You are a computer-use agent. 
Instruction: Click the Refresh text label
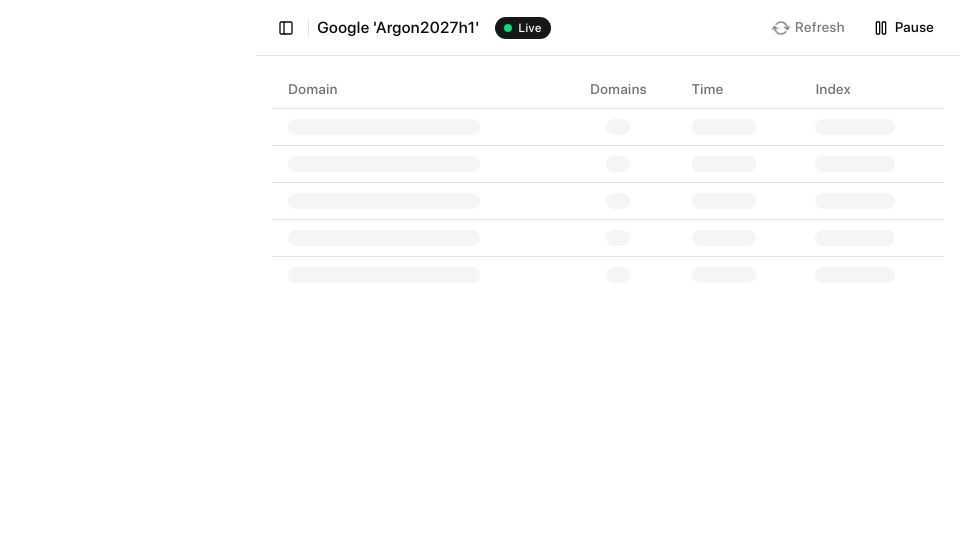click(819, 28)
